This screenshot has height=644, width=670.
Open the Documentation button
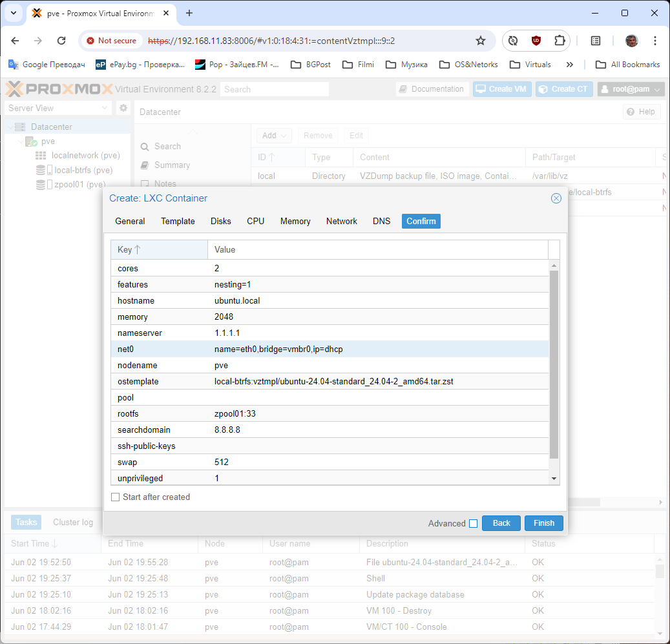pyautogui.click(x=432, y=89)
